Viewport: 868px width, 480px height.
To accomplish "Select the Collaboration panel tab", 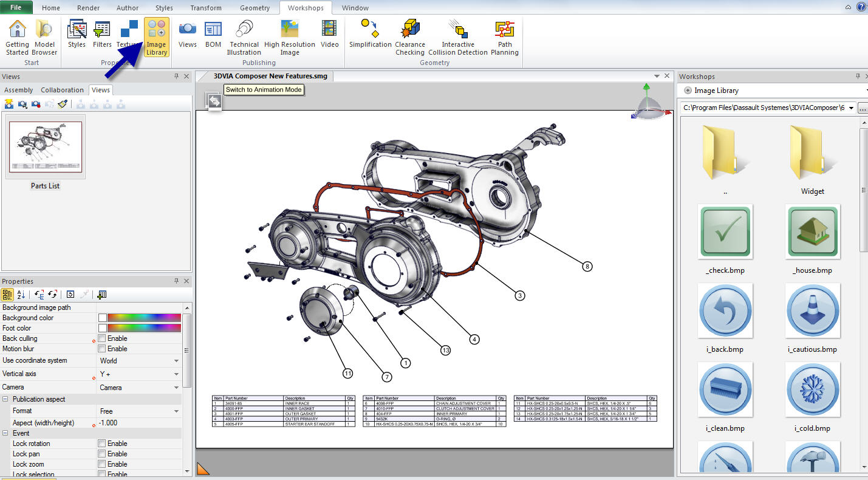I will pos(62,90).
